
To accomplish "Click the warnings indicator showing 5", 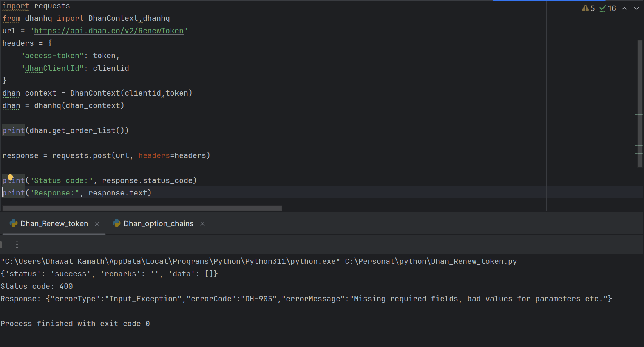I will 588,8.
